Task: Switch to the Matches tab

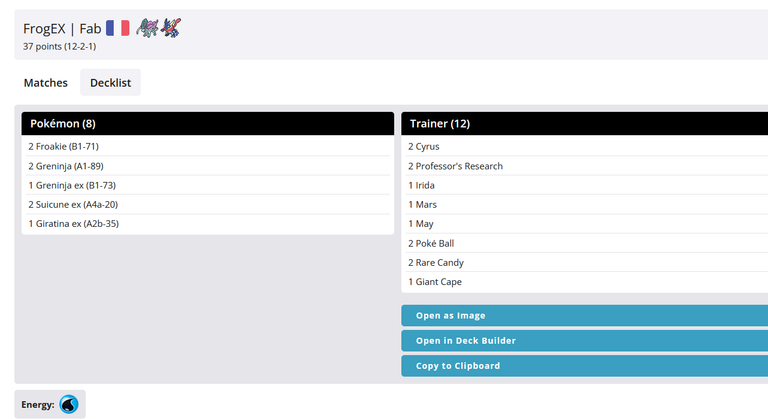Action: (x=46, y=83)
